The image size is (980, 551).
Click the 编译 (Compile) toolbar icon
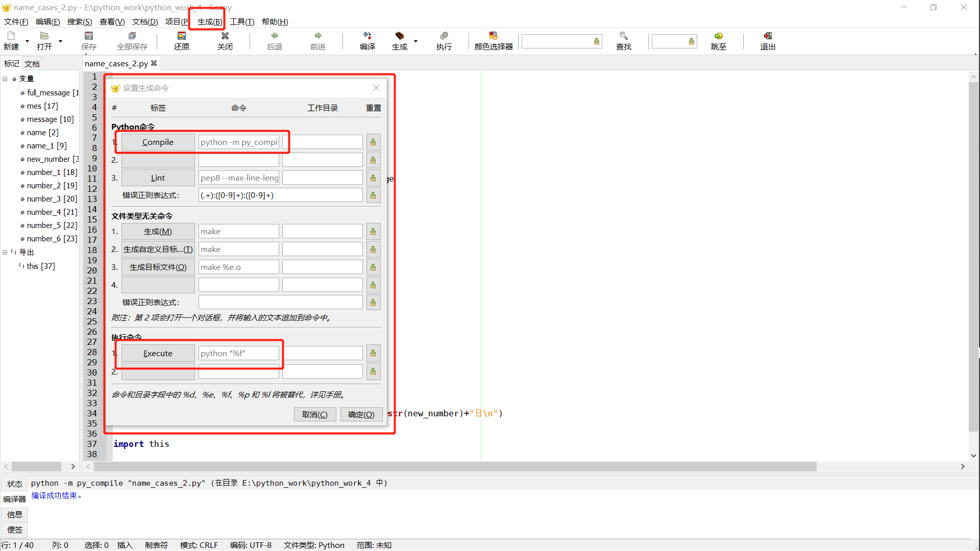click(x=367, y=36)
